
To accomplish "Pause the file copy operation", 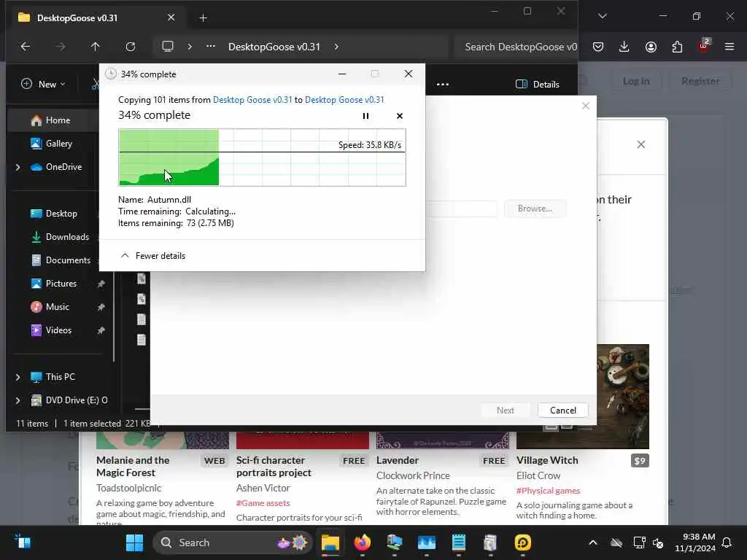I will point(365,116).
